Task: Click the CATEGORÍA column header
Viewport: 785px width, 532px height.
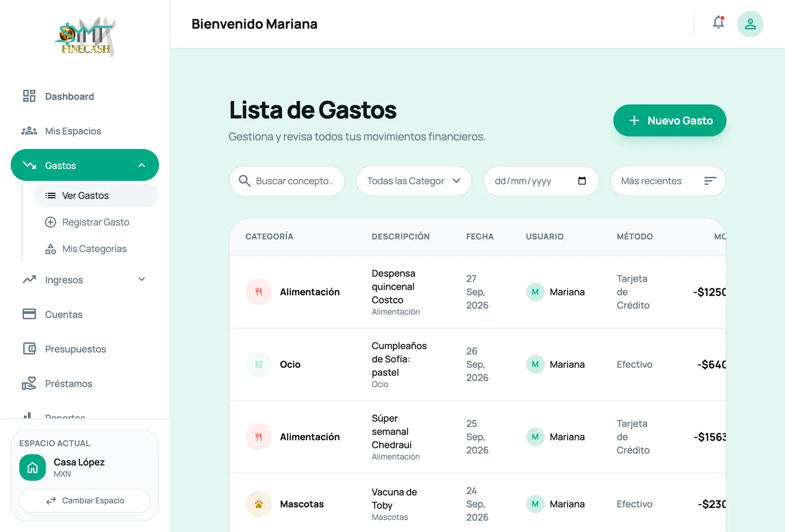Action: [x=269, y=236]
